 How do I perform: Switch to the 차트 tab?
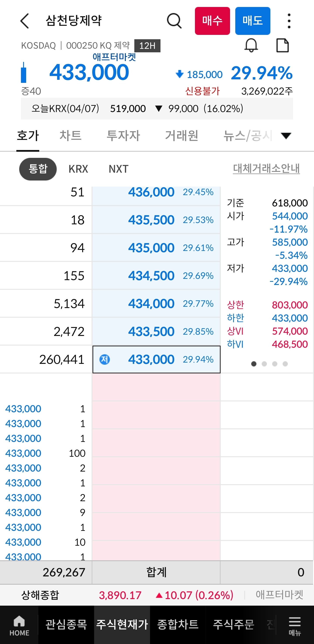click(x=70, y=136)
